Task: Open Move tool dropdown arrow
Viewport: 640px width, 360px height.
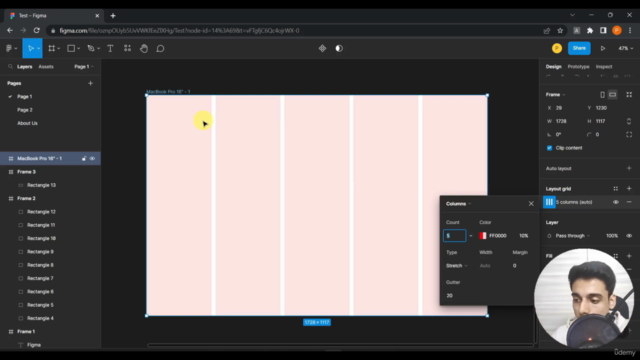Action: pyautogui.click(x=39, y=49)
